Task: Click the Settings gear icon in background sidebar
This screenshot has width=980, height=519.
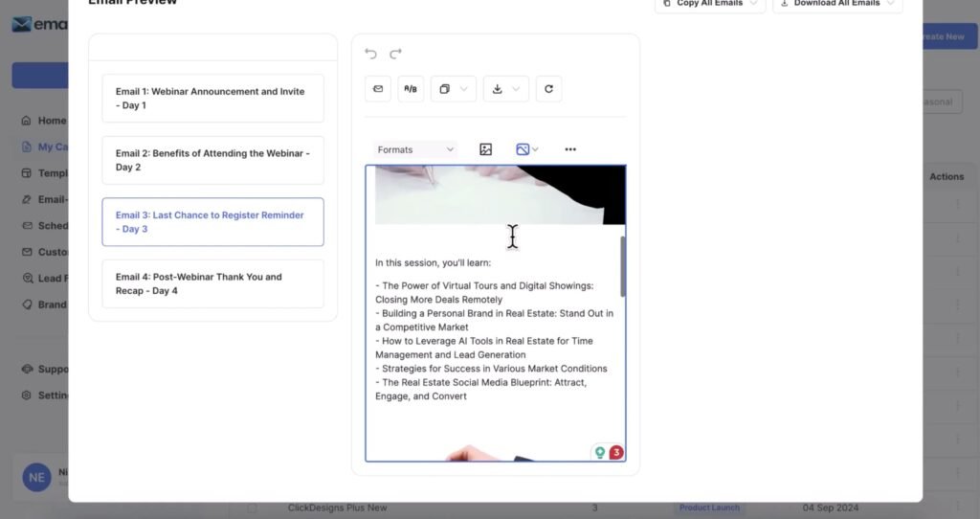Action: pos(26,395)
